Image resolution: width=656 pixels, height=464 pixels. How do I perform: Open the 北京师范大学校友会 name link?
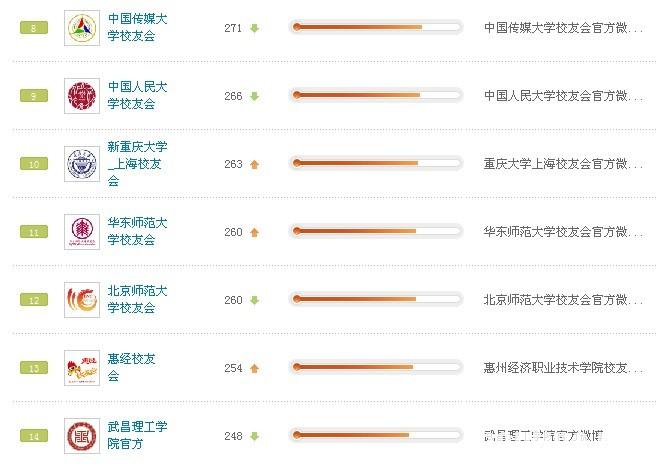click(137, 300)
